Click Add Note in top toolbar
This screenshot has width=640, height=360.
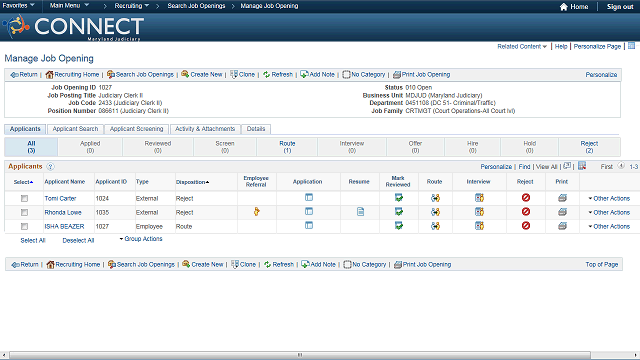tap(318, 75)
